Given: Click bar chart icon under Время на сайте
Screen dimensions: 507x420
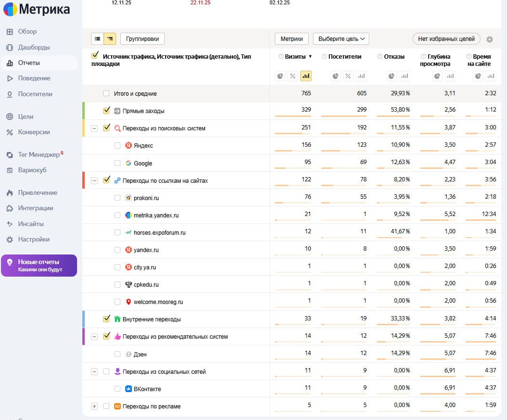Looking at the screenshot, I should click(491, 76).
